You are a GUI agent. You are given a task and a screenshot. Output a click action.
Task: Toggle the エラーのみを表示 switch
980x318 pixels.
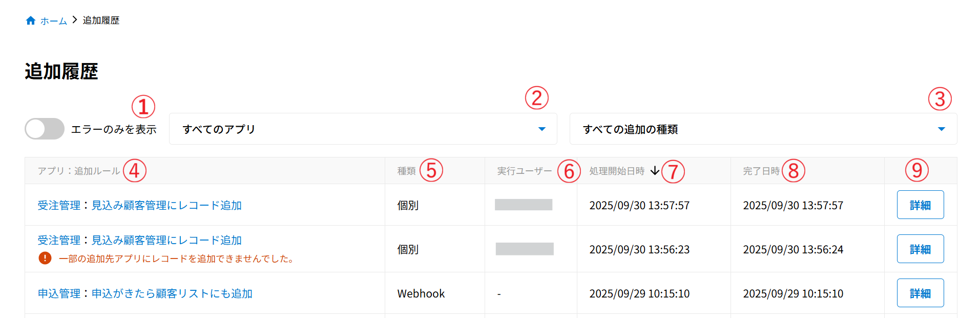pyautogui.click(x=45, y=129)
